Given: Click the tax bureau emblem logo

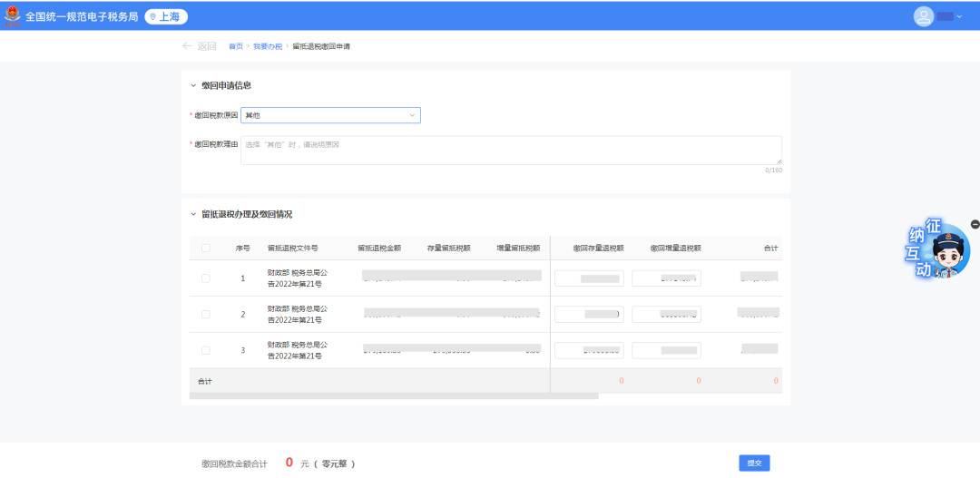Looking at the screenshot, I should 13,15.
